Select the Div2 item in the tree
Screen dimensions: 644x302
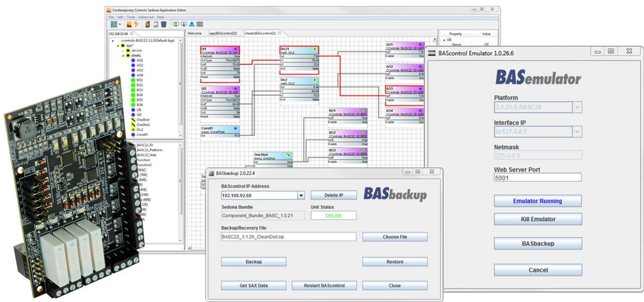point(141,129)
